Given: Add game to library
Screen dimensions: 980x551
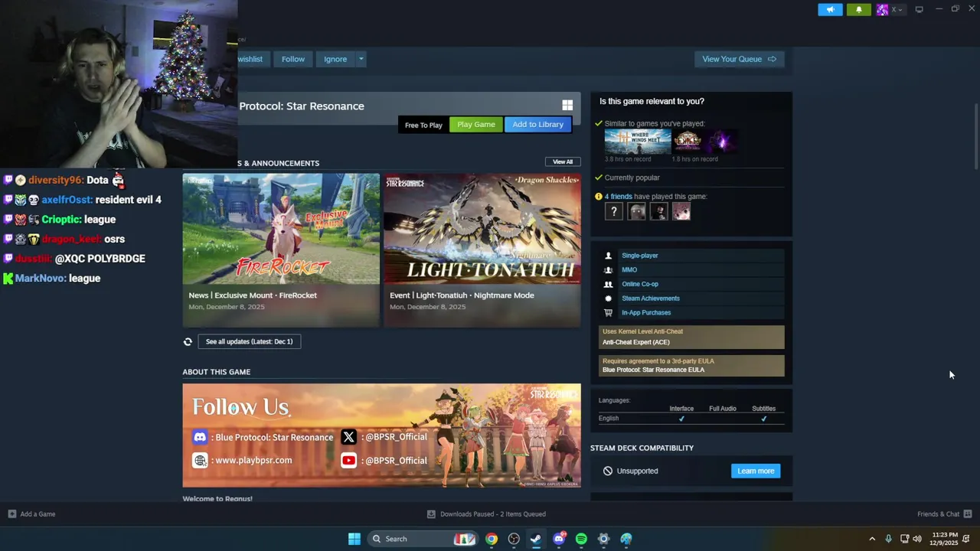Looking at the screenshot, I should (537, 124).
